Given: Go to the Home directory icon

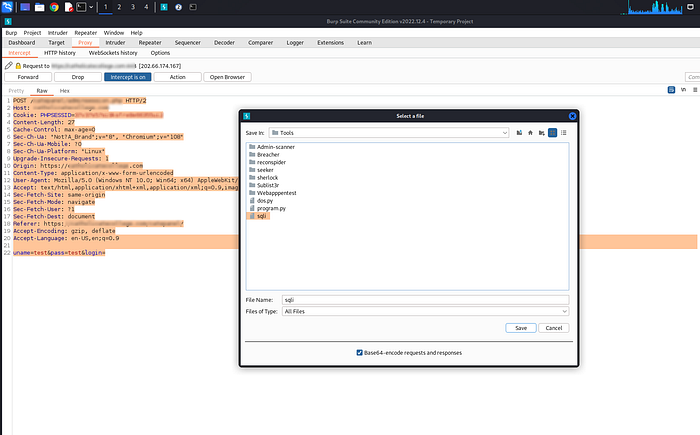Looking at the screenshot, I should click(x=530, y=133).
